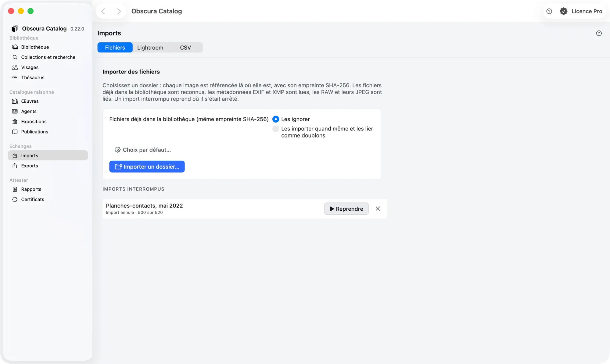Open the Agents sidebar item
This screenshot has height=364, width=610.
click(x=48, y=111)
